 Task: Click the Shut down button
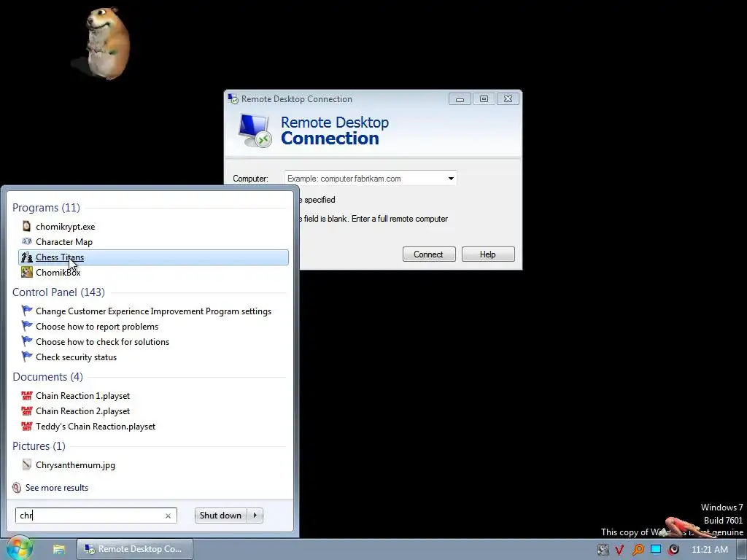tap(220, 516)
